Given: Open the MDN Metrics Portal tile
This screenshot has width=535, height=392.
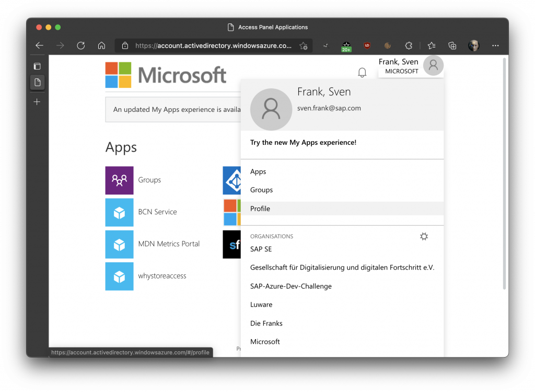Looking at the screenshot, I should click(119, 244).
